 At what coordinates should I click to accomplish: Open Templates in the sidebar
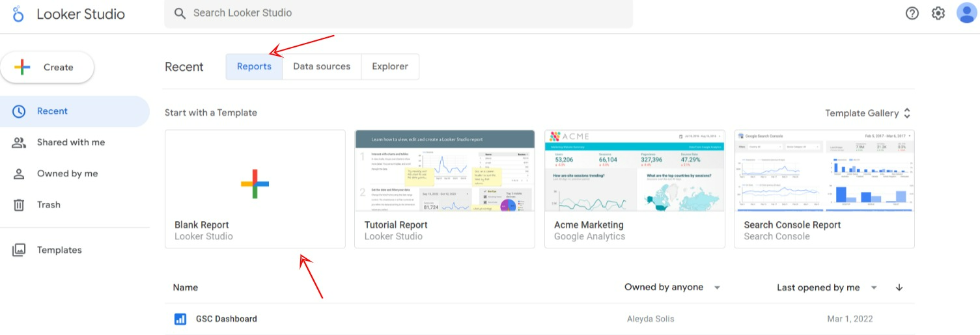pyautogui.click(x=75, y=250)
